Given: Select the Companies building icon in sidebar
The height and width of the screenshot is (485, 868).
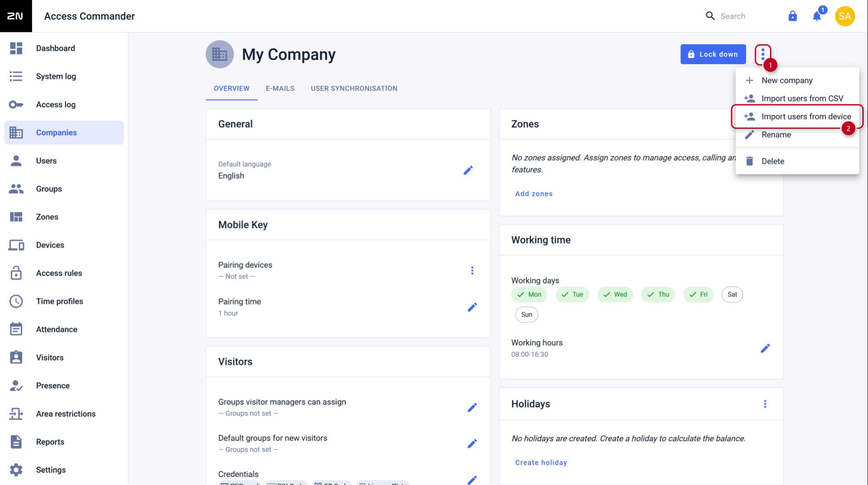Looking at the screenshot, I should (16, 132).
